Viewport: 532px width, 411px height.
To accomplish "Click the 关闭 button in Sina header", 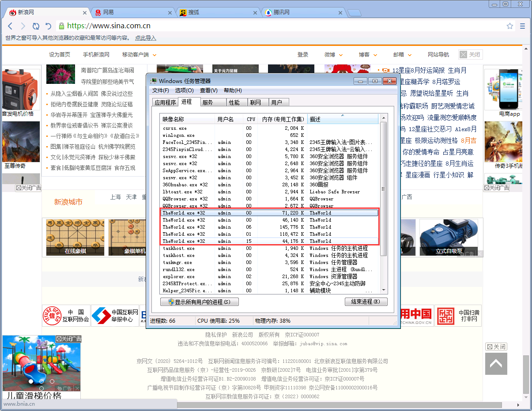I will [x=470, y=54].
